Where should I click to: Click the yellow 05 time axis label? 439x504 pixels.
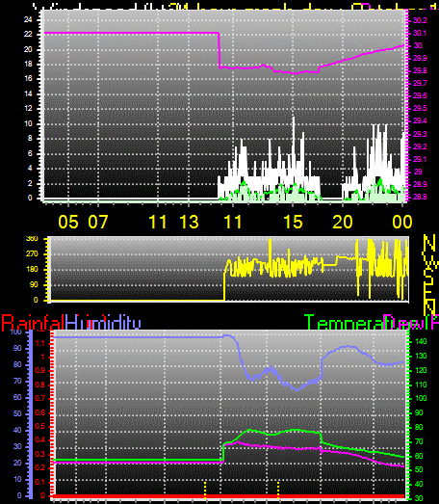(x=68, y=222)
